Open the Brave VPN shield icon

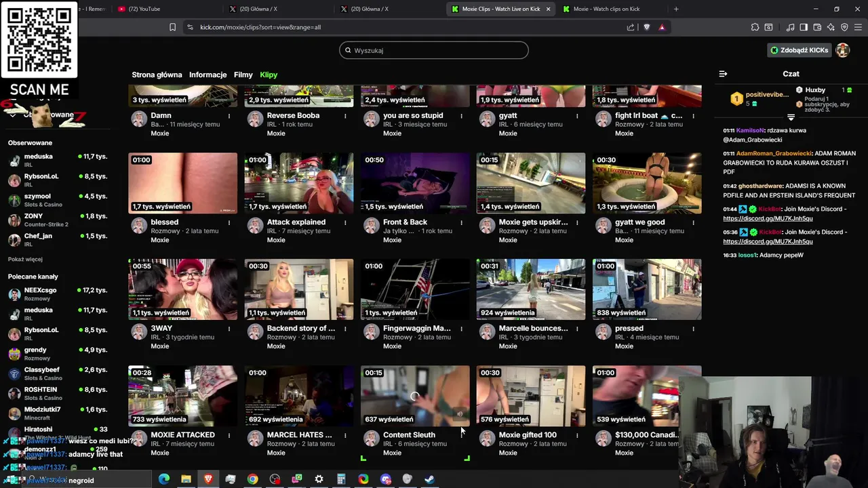[x=844, y=27]
